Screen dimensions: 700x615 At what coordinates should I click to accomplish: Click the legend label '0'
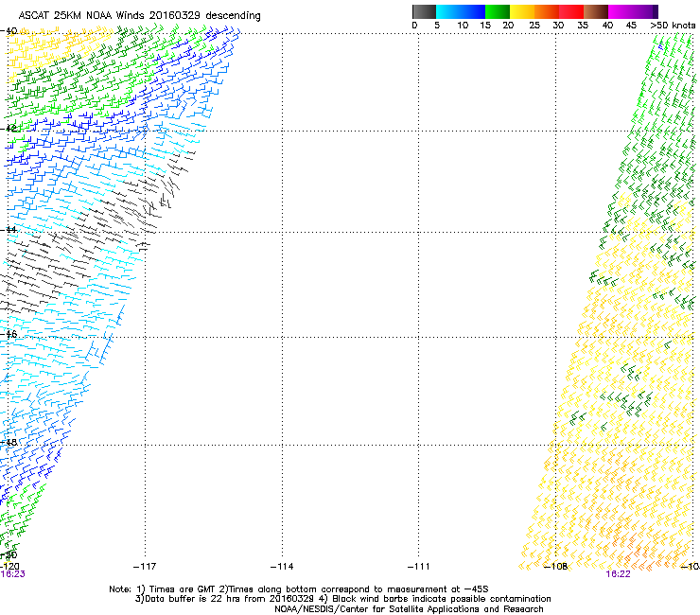pos(414,26)
